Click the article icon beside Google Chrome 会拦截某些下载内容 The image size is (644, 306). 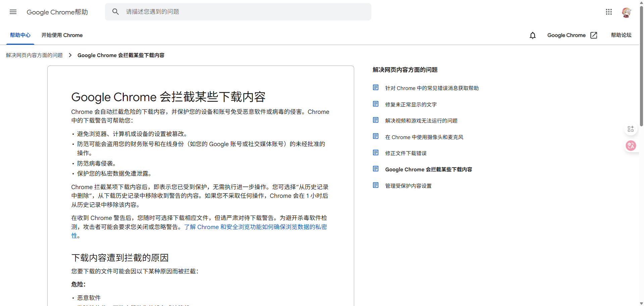click(376, 169)
